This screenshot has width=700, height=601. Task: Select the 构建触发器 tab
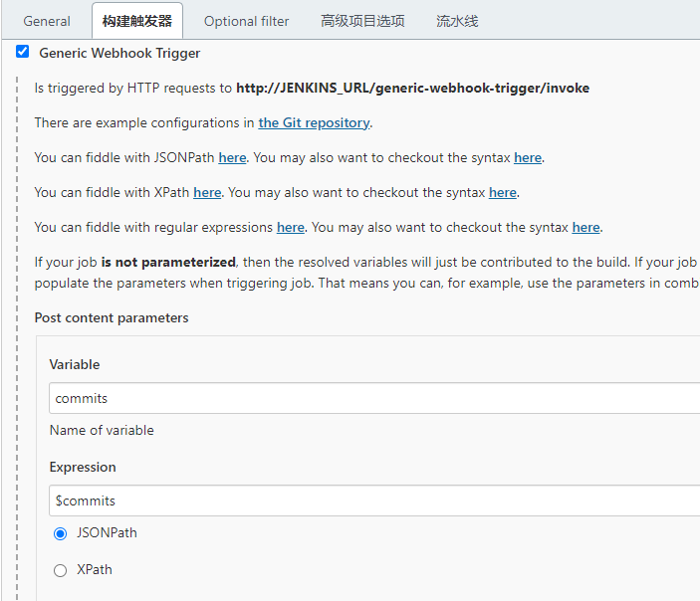tap(136, 21)
